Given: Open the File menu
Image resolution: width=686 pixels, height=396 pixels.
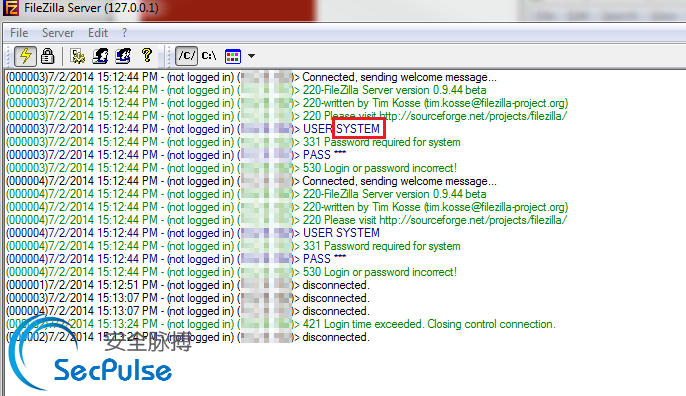Looking at the screenshot, I should pyautogui.click(x=19, y=33).
